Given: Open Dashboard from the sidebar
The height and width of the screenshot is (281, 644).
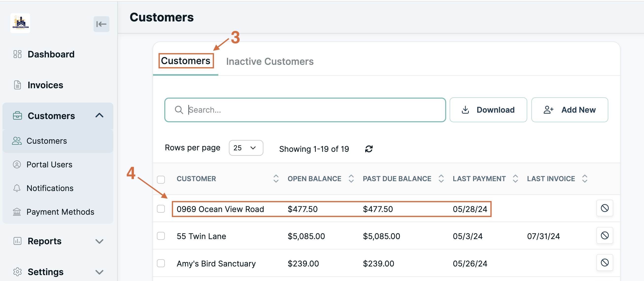Looking at the screenshot, I should click(x=51, y=54).
